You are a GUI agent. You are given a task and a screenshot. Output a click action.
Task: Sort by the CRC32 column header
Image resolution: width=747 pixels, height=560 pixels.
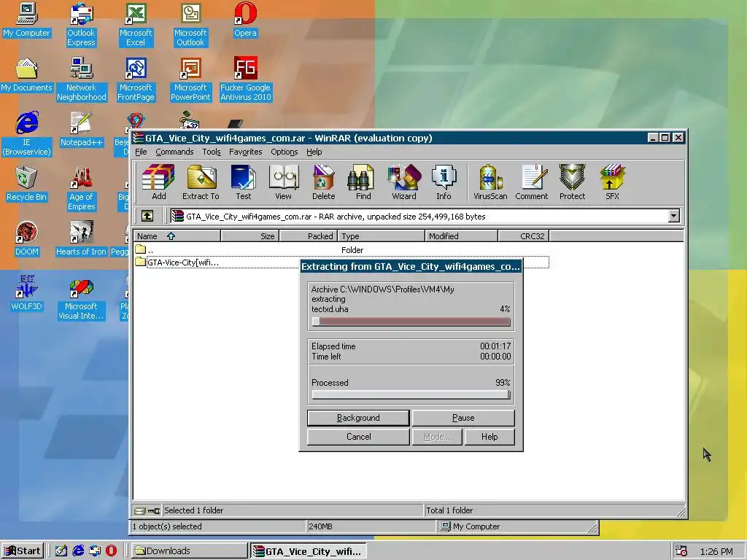point(524,236)
